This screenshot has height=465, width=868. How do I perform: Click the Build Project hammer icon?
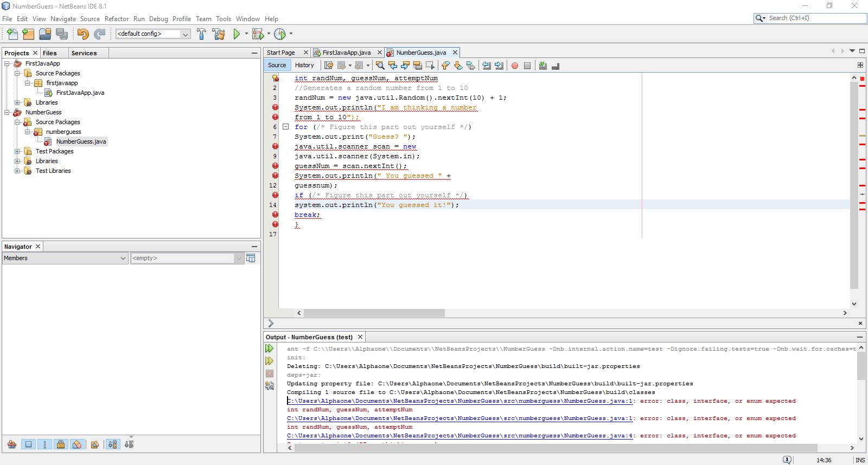[x=201, y=34]
